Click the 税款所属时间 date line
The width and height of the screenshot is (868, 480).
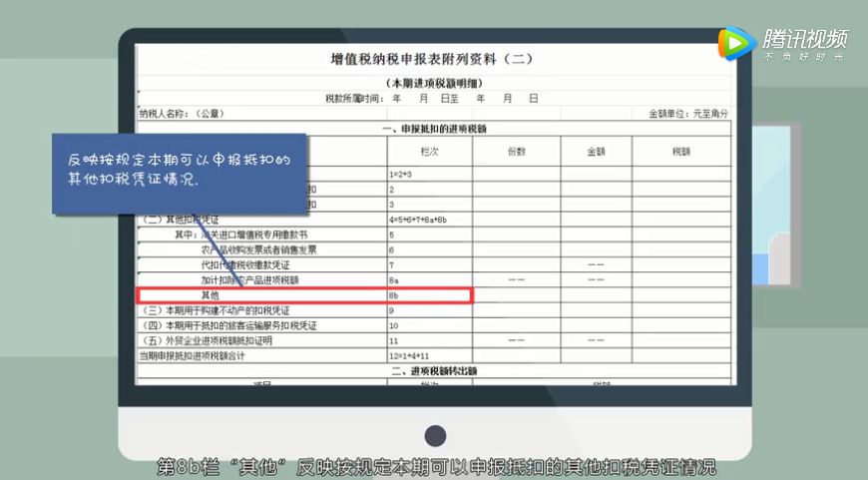pyautogui.click(x=432, y=99)
